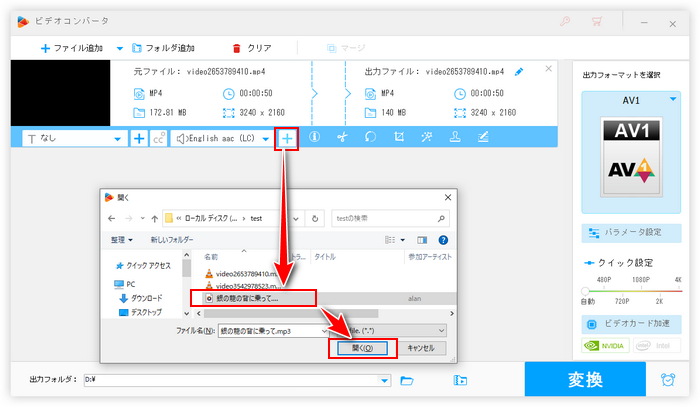Toggle NVIDIA acceleration
The width and height of the screenshot is (700, 407).
(x=605, y=345)
